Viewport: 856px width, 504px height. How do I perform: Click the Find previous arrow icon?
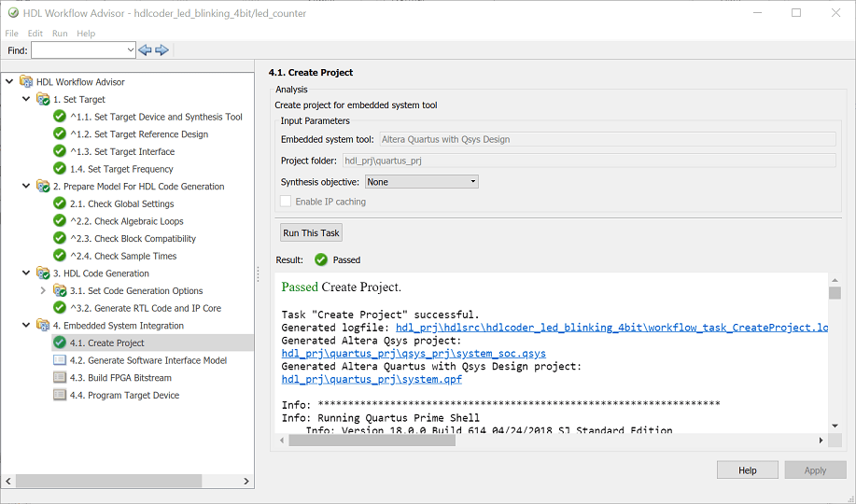pyautogui.click(x=145, y=50)
